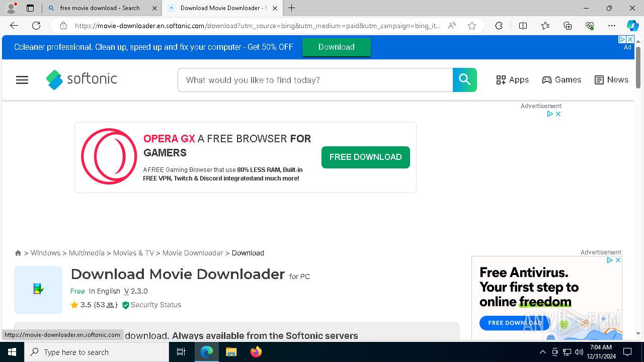
Task: Open the Collections icon
Action: click(568, 26)
